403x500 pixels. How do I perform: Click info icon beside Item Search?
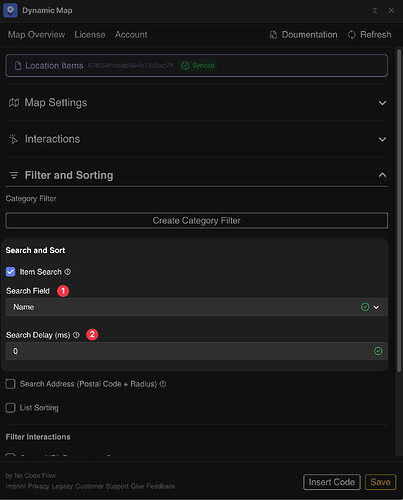pos(68,272)
